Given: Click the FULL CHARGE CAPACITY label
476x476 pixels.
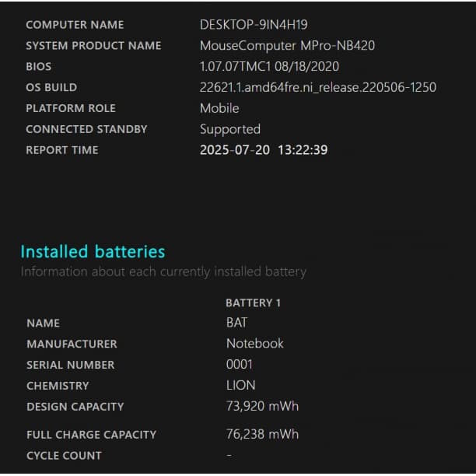Looking at the screenshot, I should (x=91, y=435).
